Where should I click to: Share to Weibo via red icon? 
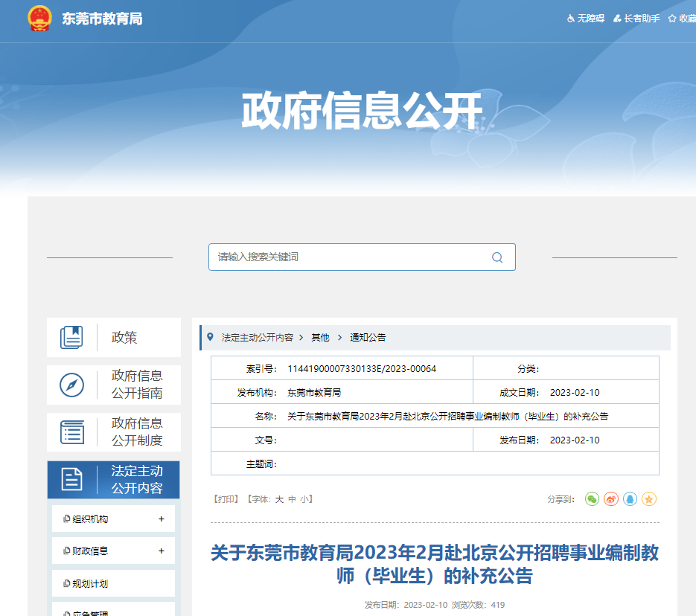(611, 499)
